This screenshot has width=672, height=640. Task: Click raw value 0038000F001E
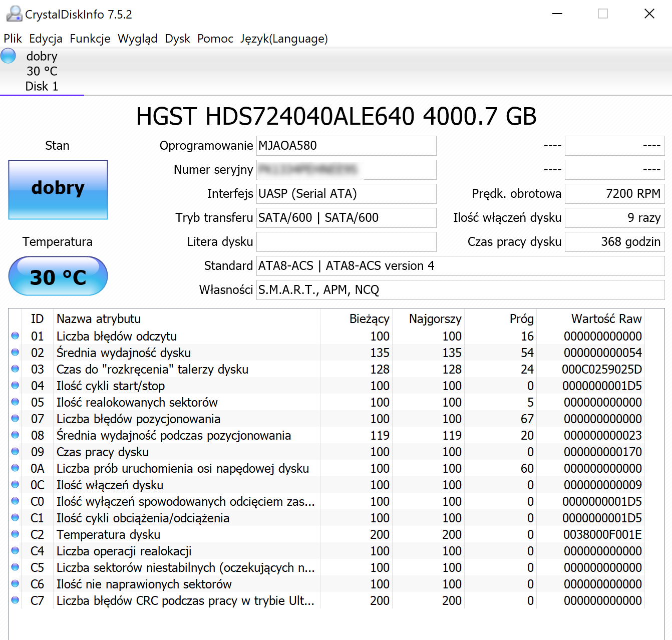click(602, 535)
